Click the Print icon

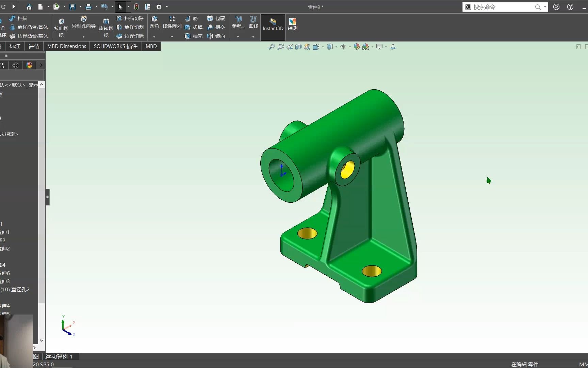pos(88,7)
